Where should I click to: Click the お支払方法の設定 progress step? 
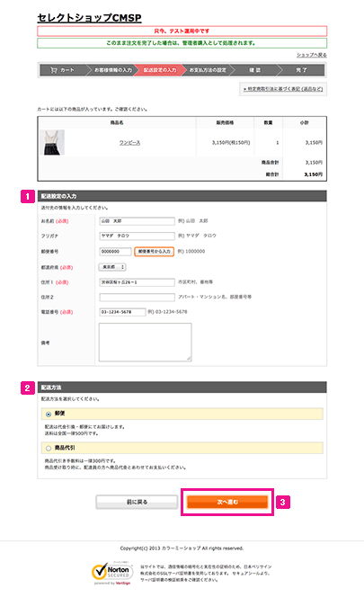[208, 70]
